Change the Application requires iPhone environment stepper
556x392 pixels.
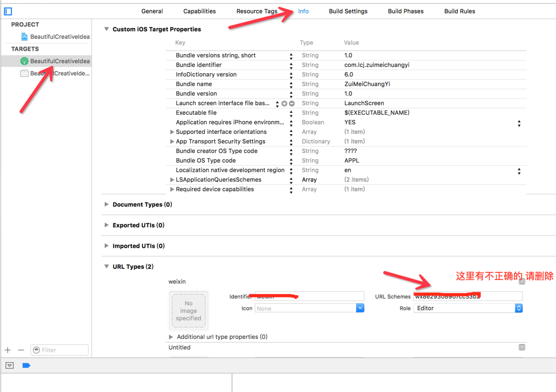519,123
